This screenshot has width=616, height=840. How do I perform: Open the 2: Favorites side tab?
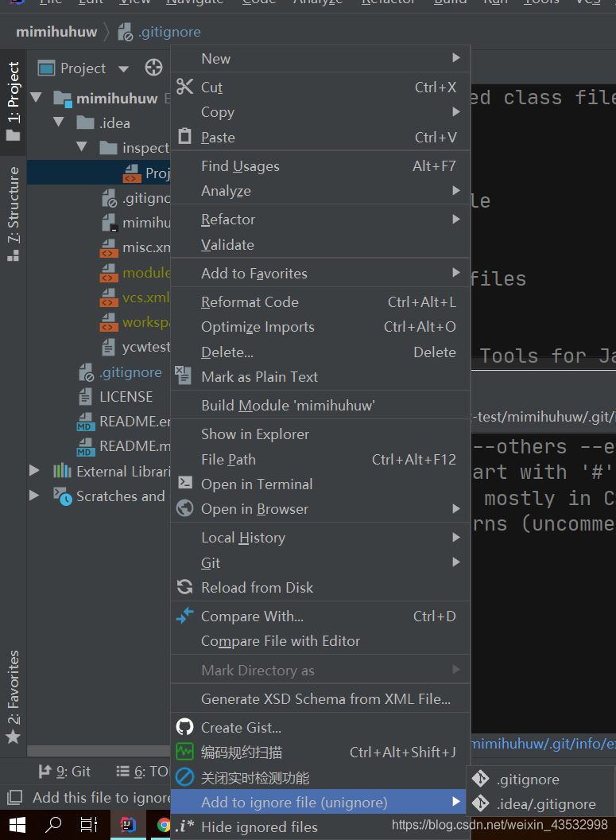click(x=14, y=697)
